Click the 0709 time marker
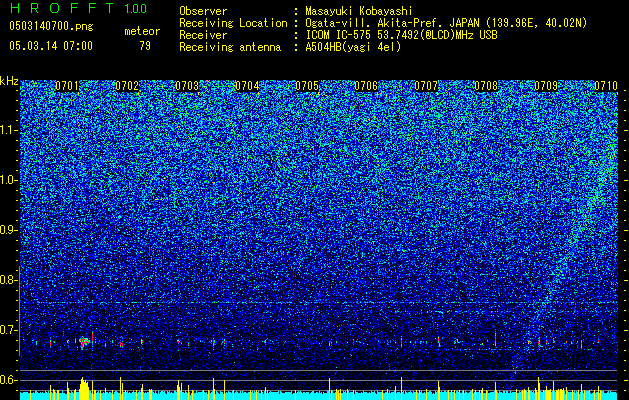The image size is (629, 400). (546, 86)
